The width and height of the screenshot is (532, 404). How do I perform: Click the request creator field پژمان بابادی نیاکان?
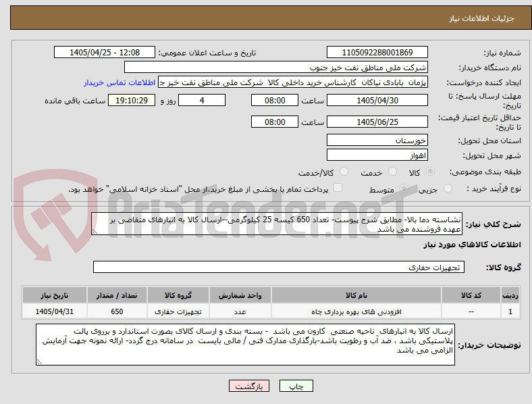coord(293,82)
